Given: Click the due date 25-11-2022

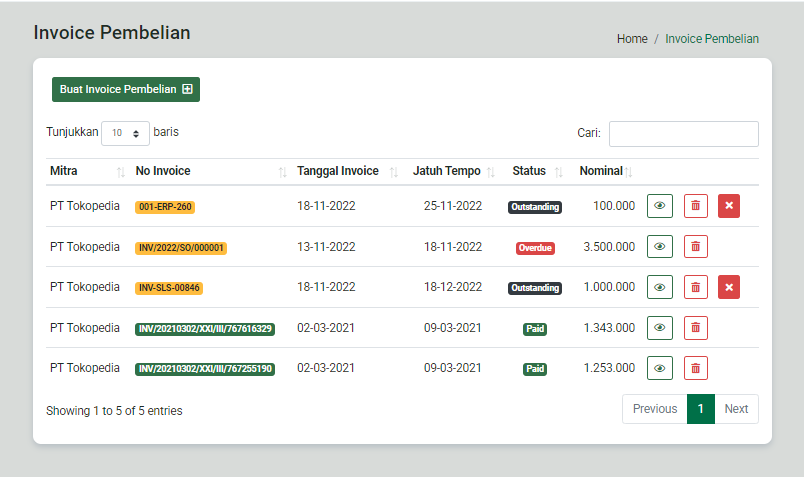Looking at the screenshot, I should point(453,206).
